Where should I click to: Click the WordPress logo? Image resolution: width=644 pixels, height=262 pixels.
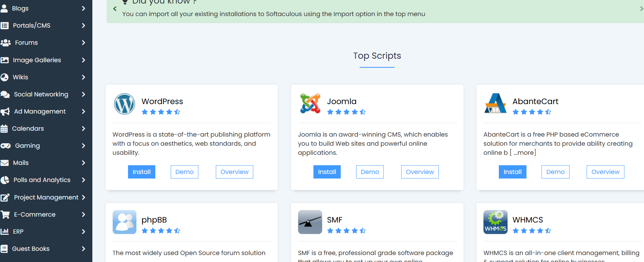(125, 104)
